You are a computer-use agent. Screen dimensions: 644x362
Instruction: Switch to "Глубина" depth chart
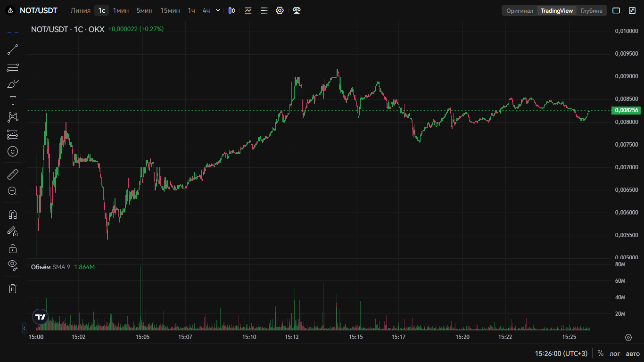point(591,10)
